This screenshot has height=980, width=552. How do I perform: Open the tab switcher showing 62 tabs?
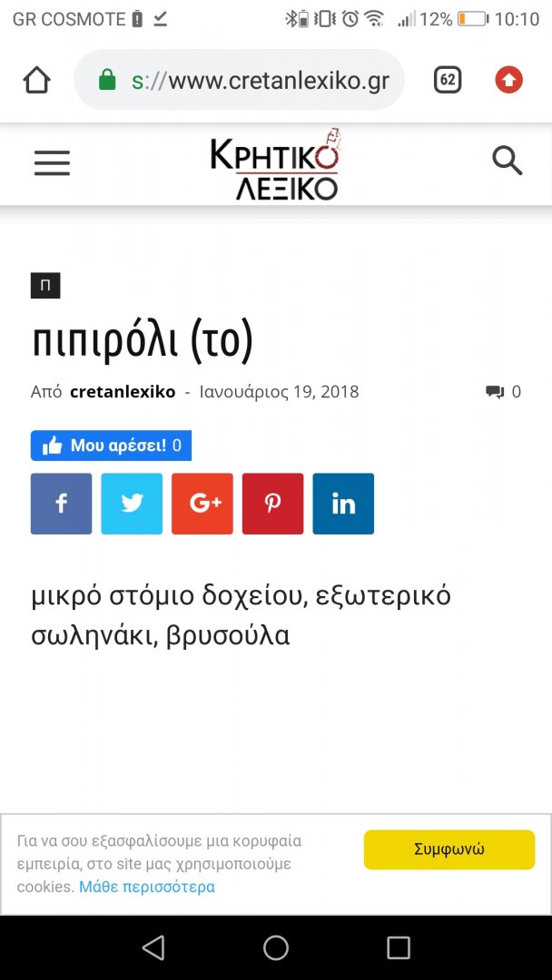click(x=448, y=80)
